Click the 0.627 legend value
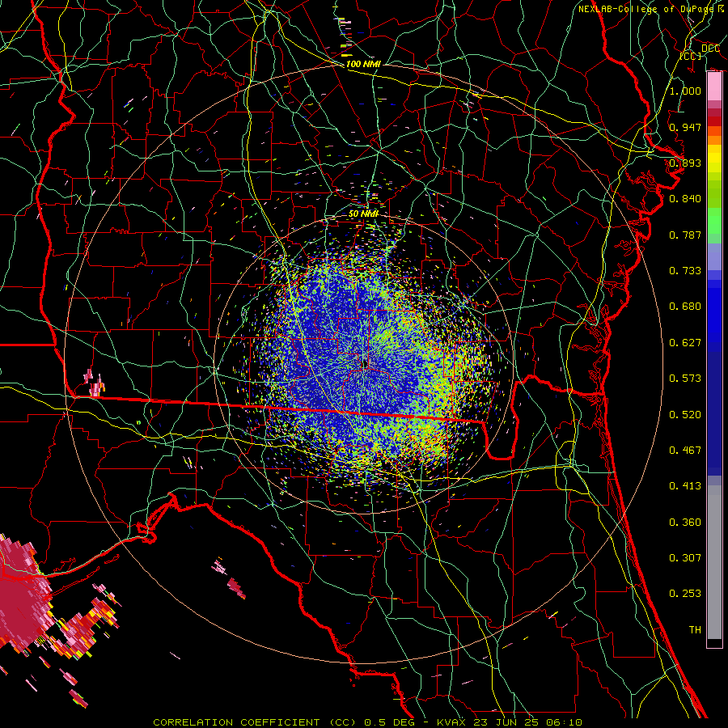The height and width of the screenshot is (728, 728). pos(685,343)
